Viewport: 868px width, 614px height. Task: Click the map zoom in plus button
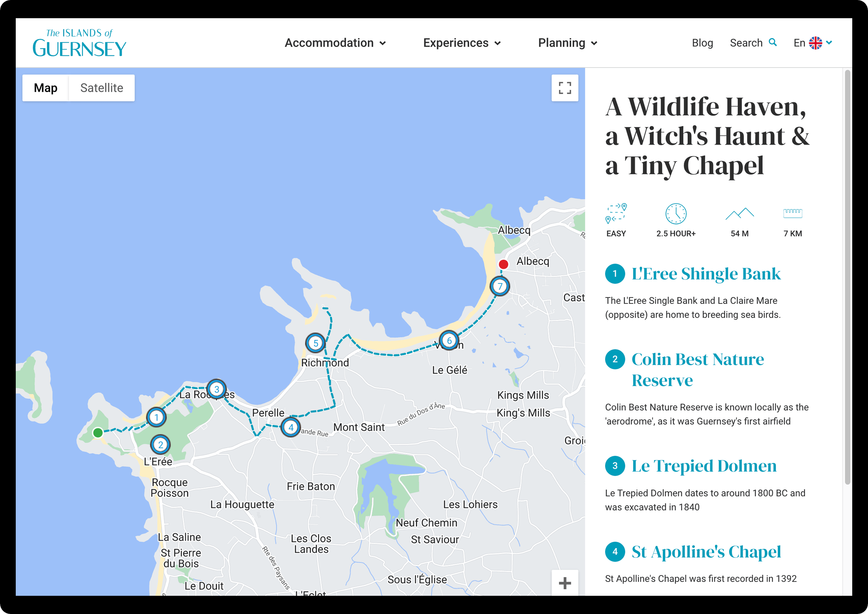pos(565,582)
